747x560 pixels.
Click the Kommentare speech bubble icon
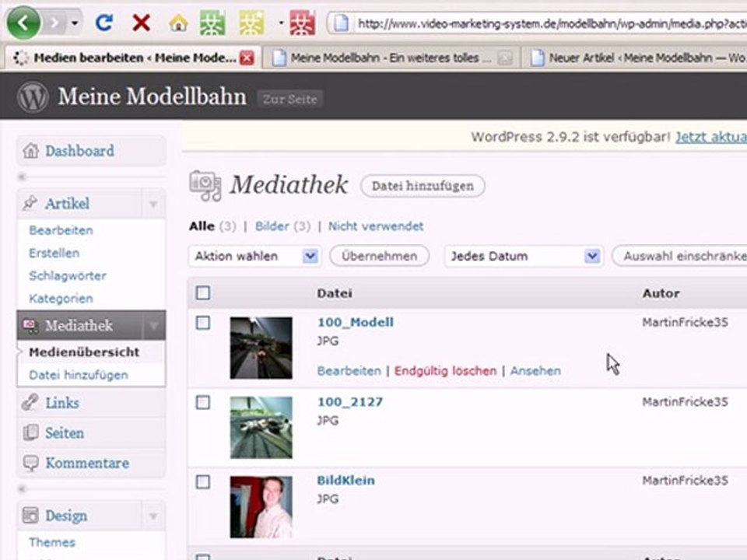tap(30, 464)
